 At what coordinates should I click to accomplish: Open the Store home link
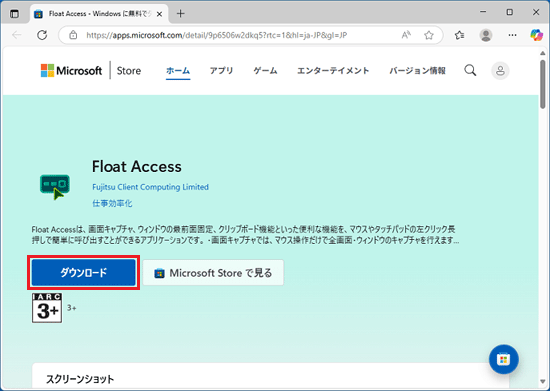tap(129, 70)
